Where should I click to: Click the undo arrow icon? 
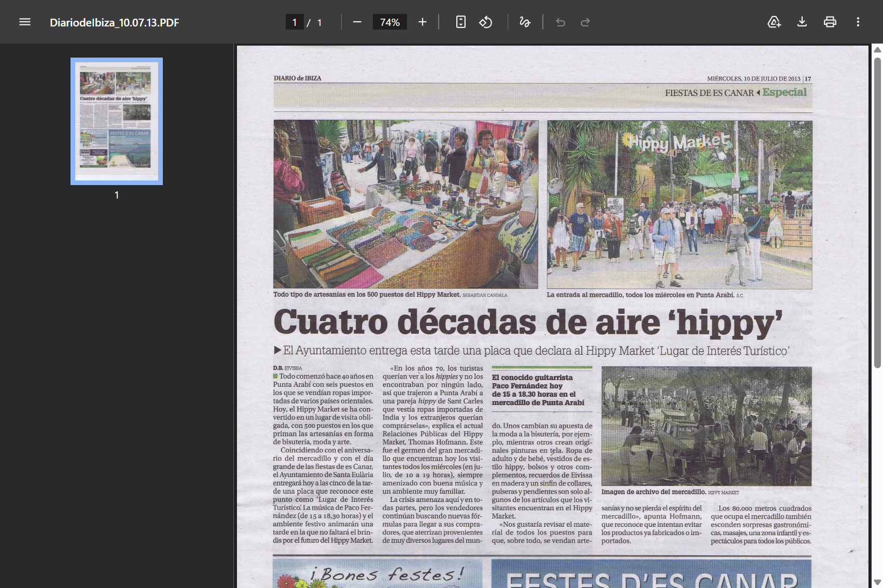click(x=560, y=22)
